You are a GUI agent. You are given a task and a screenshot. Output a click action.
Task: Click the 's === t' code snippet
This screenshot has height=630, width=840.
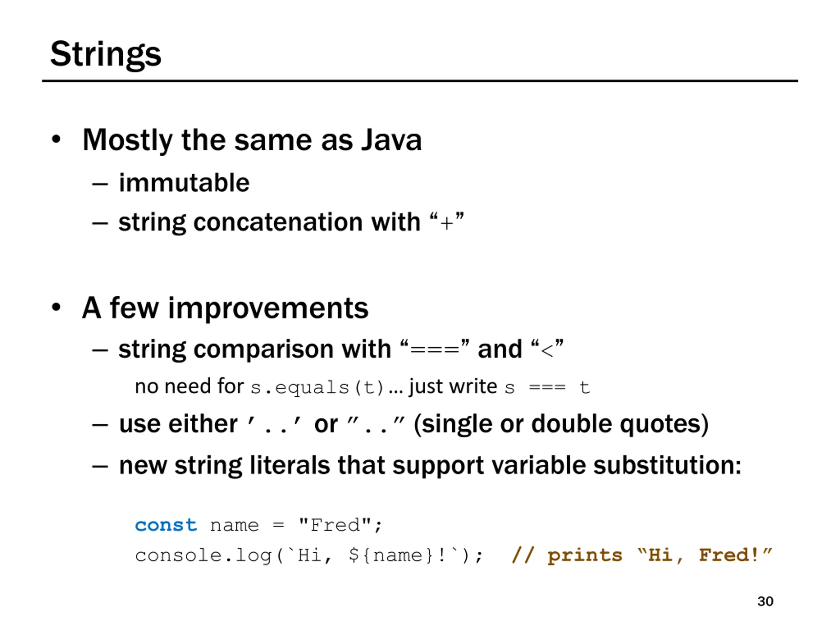click(x=547, y=388)
